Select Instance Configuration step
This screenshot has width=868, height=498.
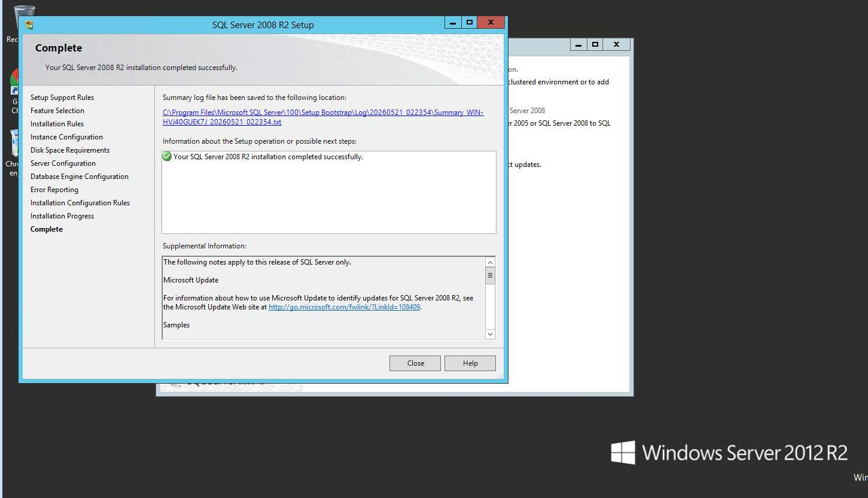point(66,137)
